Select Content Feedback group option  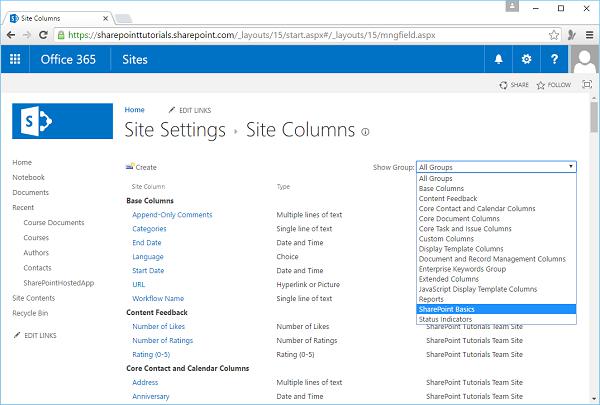496,198
